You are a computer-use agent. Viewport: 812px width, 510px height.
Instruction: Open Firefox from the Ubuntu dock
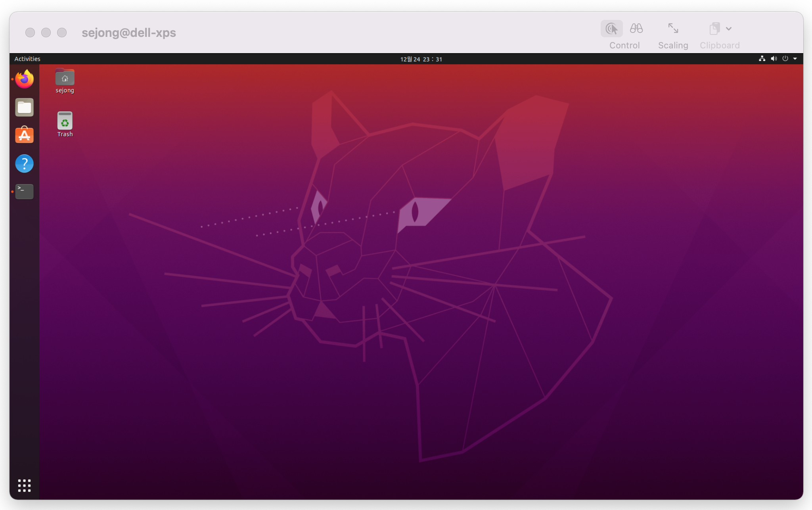pos(24,79)
